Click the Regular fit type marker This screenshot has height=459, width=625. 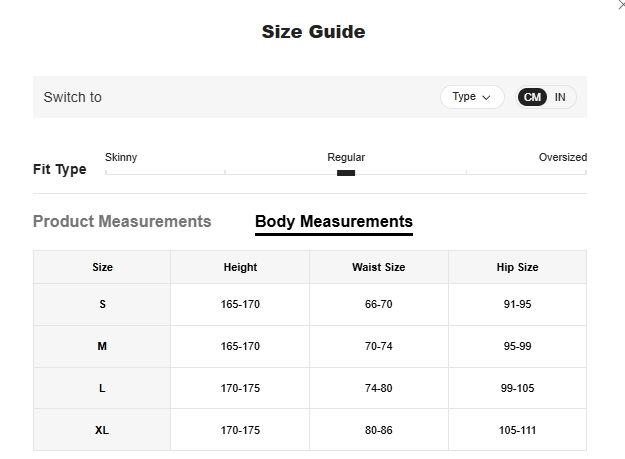[346, 173]
